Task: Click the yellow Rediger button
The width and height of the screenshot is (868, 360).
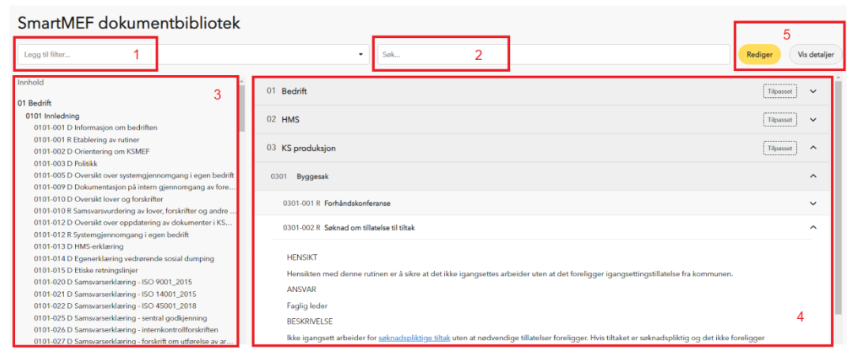Action: click(759, 54)
